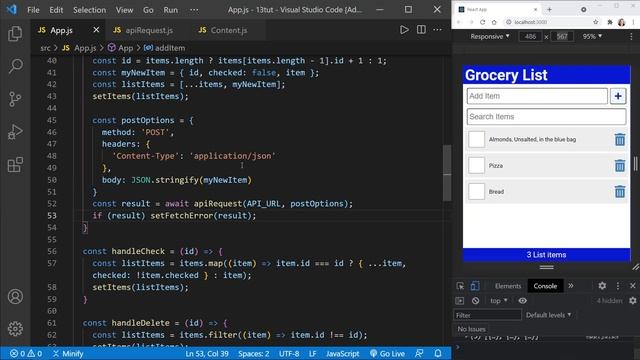Open the Manage gear in VS Code
640x360 pixels.
coord(15,329)
